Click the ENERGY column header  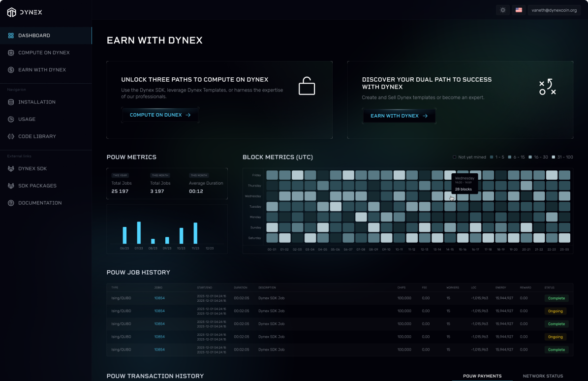click(x=500, y=287)
